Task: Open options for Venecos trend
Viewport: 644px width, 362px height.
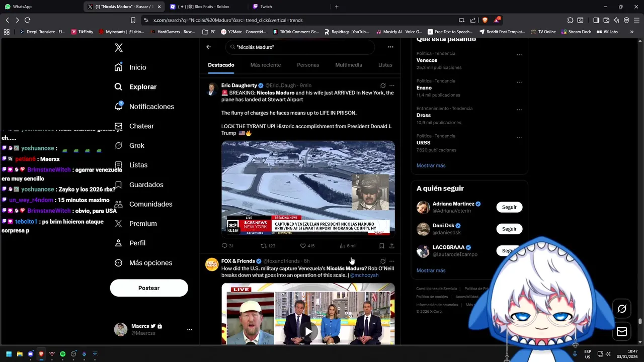Action: click(519, 55)
